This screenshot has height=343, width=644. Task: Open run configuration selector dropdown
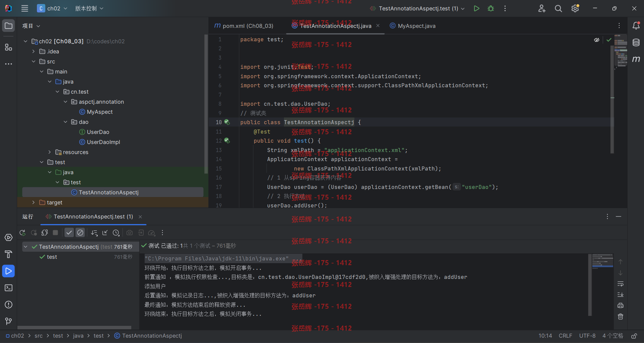(417, 8)
